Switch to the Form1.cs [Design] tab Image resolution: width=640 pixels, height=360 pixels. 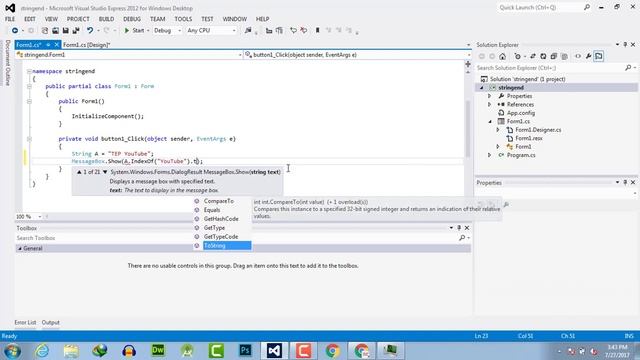coord(87,45)
